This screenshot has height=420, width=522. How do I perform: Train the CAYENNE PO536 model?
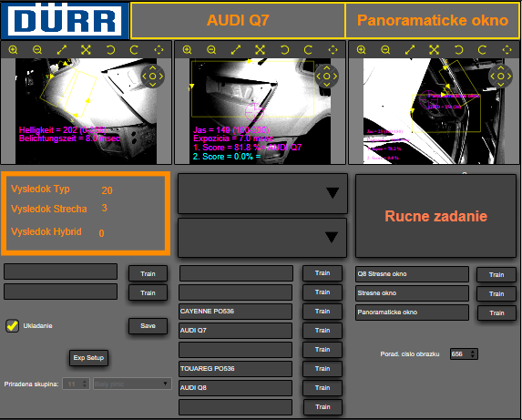322,312
